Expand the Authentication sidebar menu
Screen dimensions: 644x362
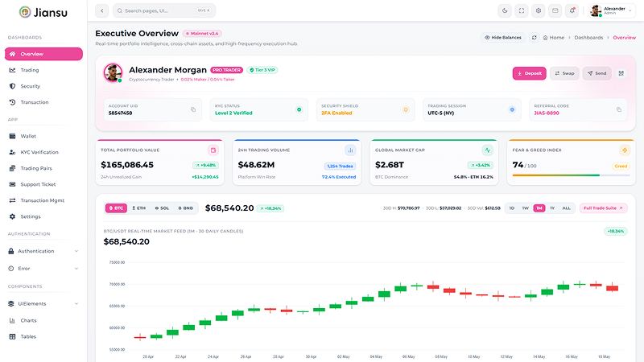coord(43,251)
